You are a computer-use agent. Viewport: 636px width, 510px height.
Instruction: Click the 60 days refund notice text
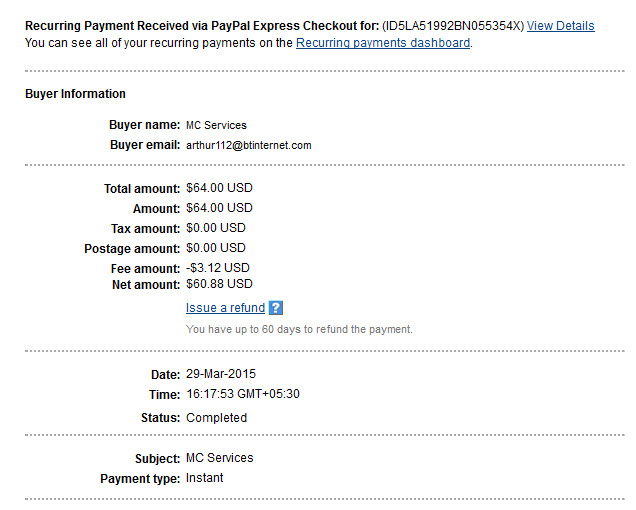[x=299, y=329]
